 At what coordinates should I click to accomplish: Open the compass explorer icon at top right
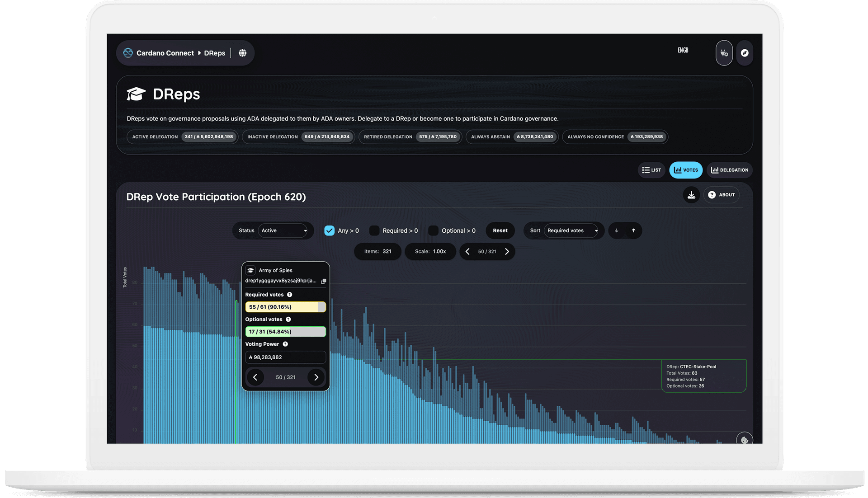coord(745,53)
